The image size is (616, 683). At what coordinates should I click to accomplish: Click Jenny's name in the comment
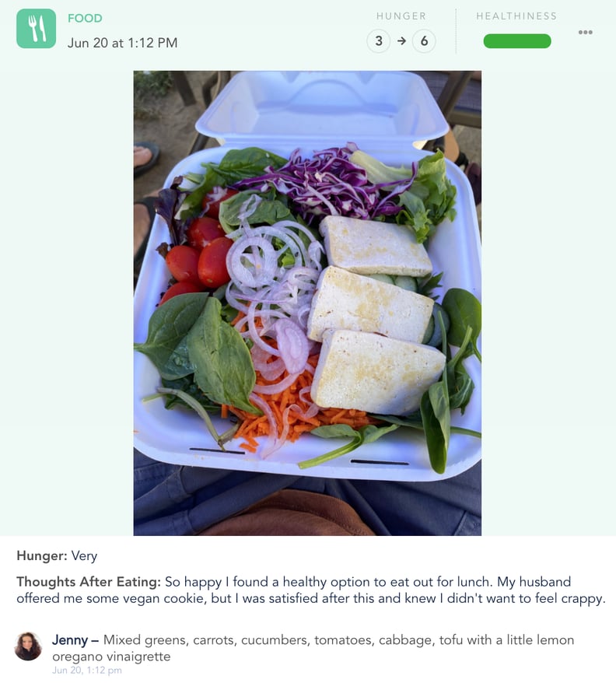70,640
